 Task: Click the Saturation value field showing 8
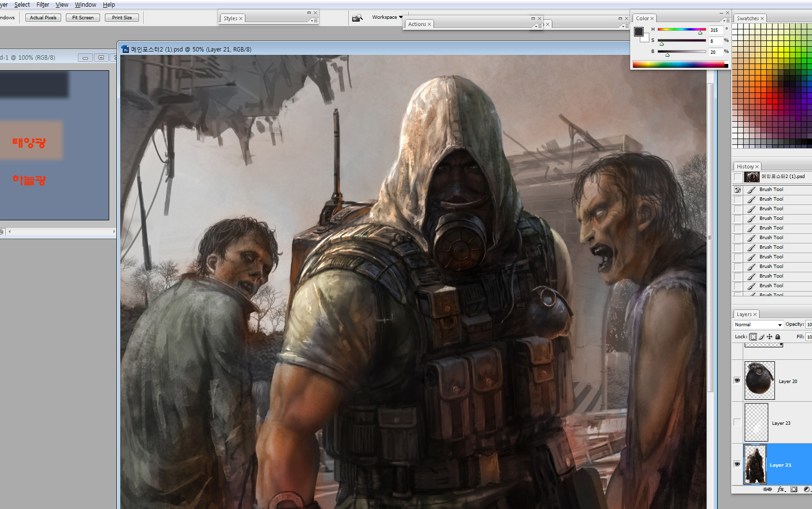[716, 41]
